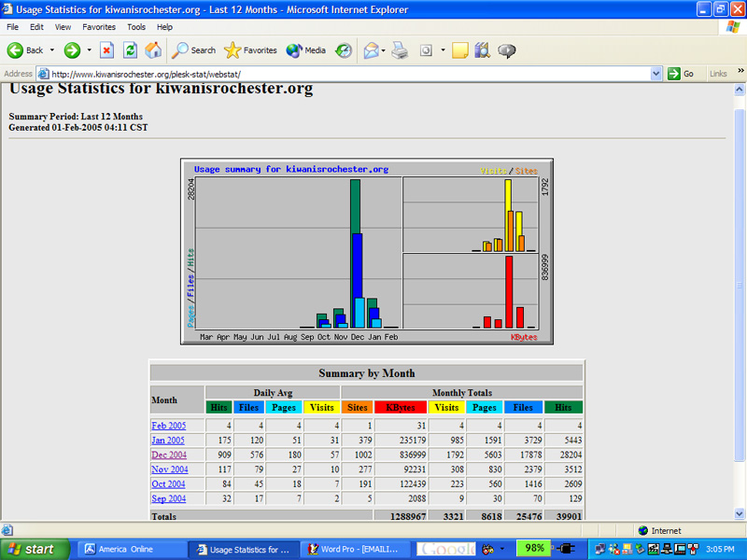Click the Links toolbar label
The image size is (747, 560).
[718, 74]
